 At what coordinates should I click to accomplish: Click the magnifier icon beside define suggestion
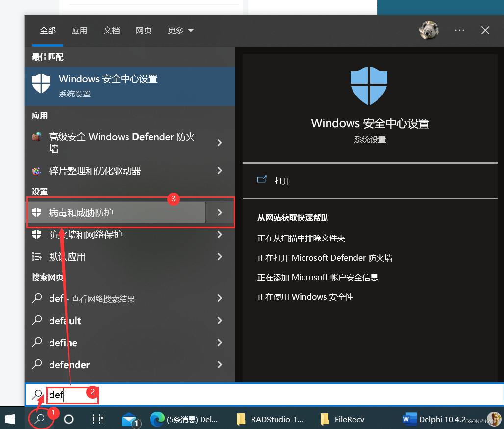point(37,343)
